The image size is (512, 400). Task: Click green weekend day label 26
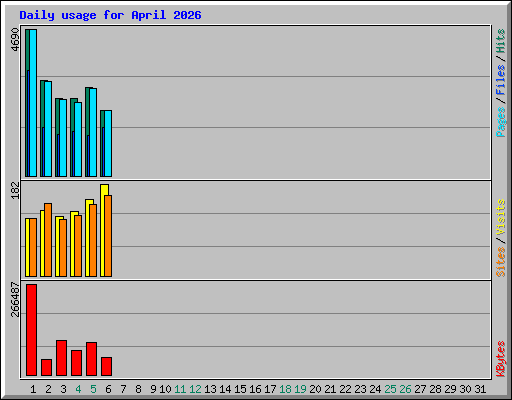(x=405, y=389)
